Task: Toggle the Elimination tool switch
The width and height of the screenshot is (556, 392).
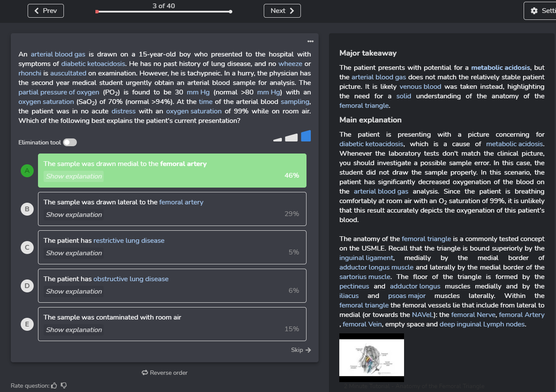Action: [x=69, y=142]
